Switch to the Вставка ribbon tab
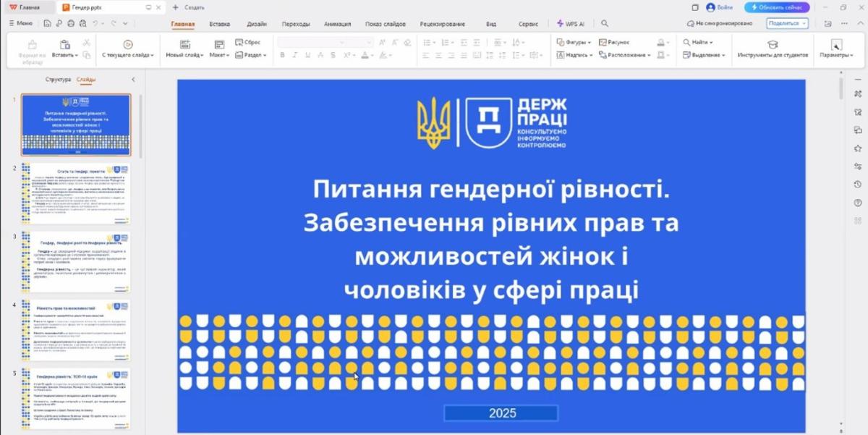 [x=220, y=24]
